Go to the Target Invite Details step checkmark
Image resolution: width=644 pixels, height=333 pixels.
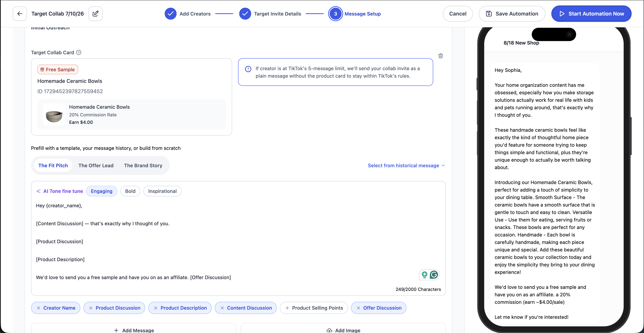coord(245,14)
